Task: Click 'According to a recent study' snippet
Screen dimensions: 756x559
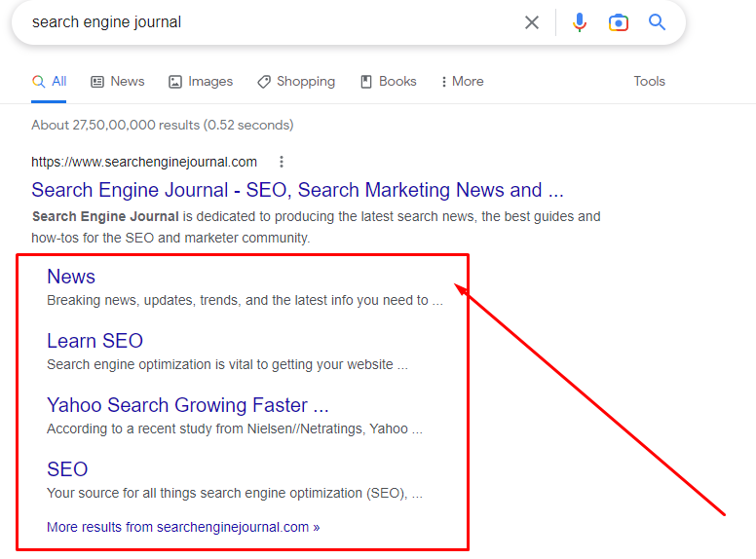Action: [x=235, y=429]
